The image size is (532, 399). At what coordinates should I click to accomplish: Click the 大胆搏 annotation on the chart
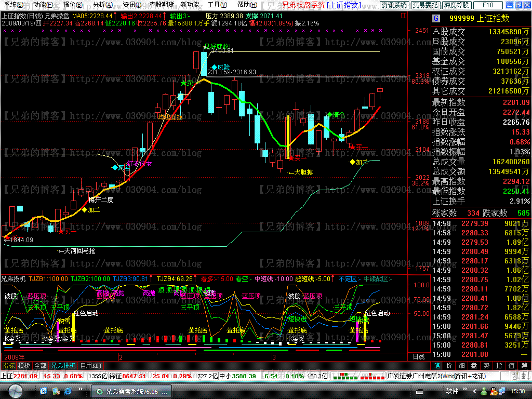click(x=301, y=172)
